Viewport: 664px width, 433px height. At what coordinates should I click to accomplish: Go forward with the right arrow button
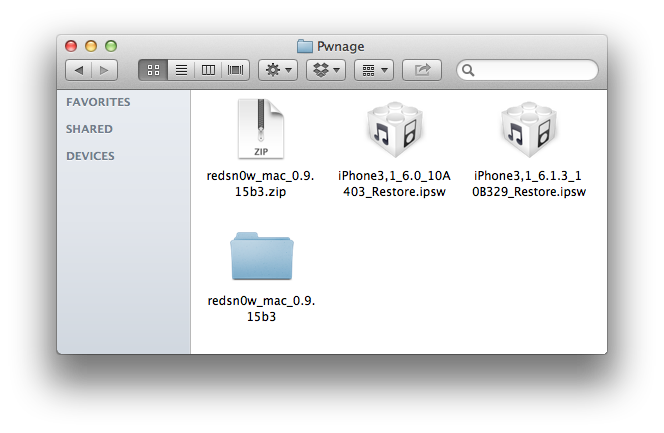(x=104, y=70)
